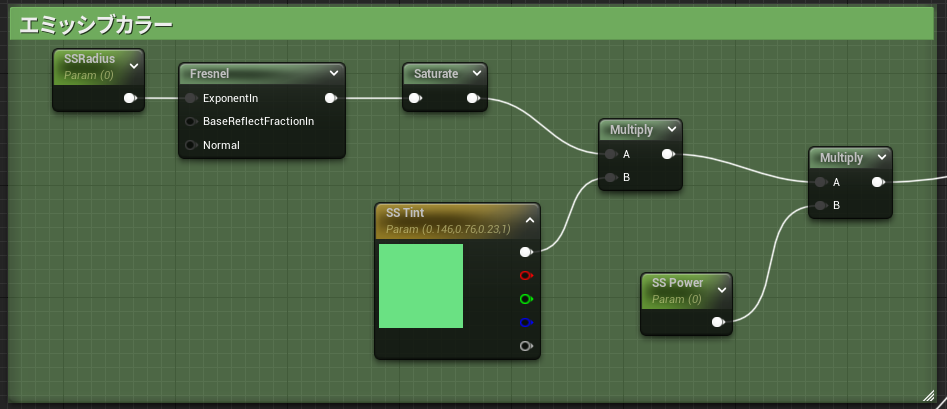This screenshot has height=409, width=947.
Task: Click the SS Tint red channel pin
Action: click(x=526, y=275)
